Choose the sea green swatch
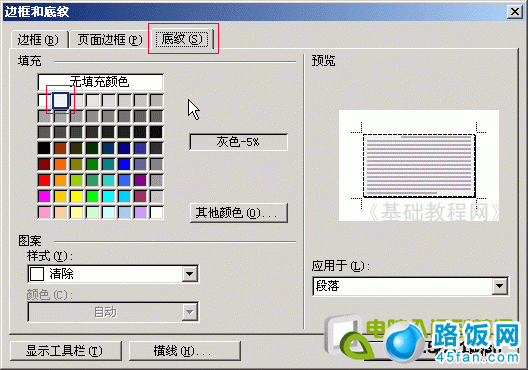Image resolution: width=528 pixels, height=370 pixels. point(92,180)
